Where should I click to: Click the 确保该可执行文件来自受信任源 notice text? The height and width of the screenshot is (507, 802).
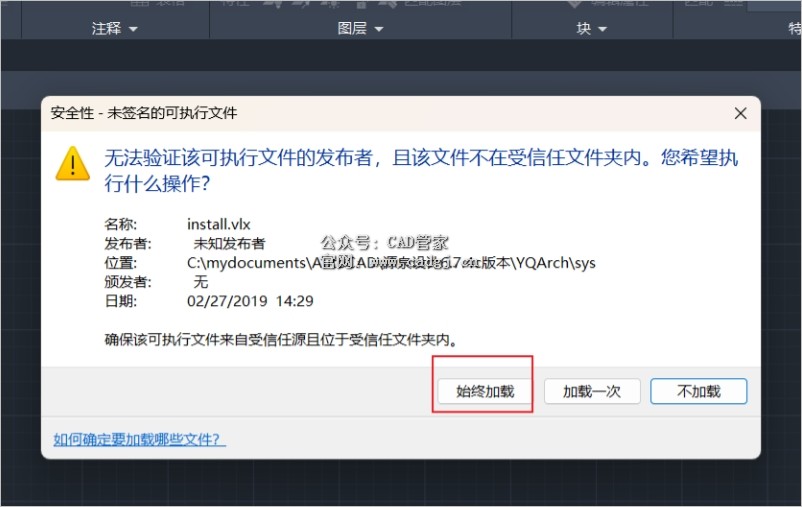pyautogui.click(x=280, y=339)
